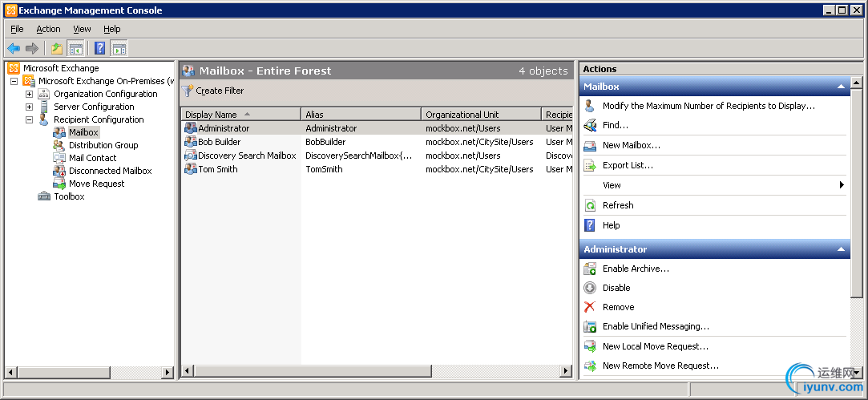Click the Server Configuration icon in tree
868x400 pixels.
click(44, 107)
